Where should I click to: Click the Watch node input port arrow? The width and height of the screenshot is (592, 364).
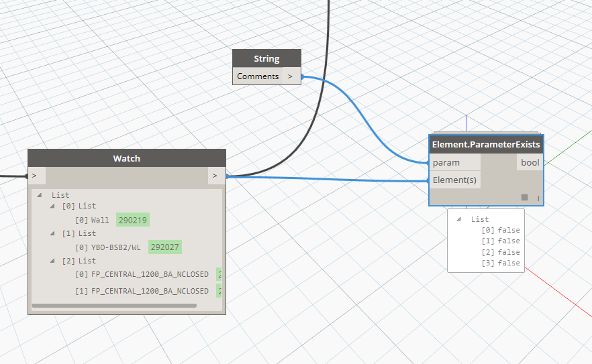tap(35, 176)
